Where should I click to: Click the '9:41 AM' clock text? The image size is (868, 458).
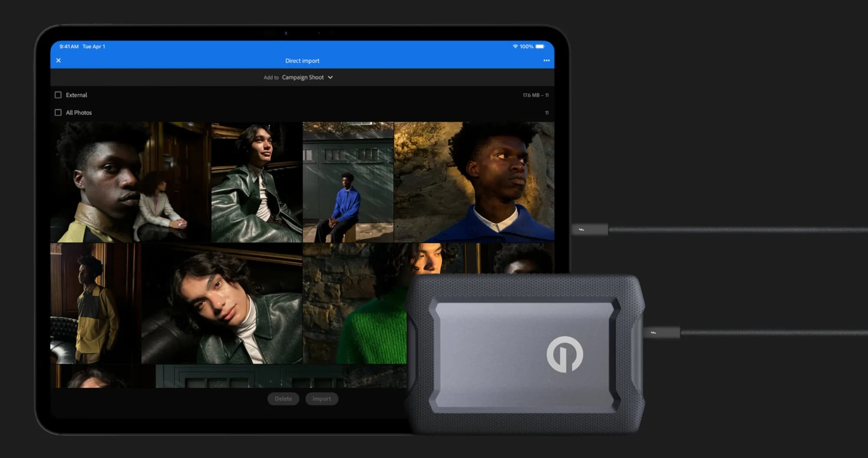point(69,46)
